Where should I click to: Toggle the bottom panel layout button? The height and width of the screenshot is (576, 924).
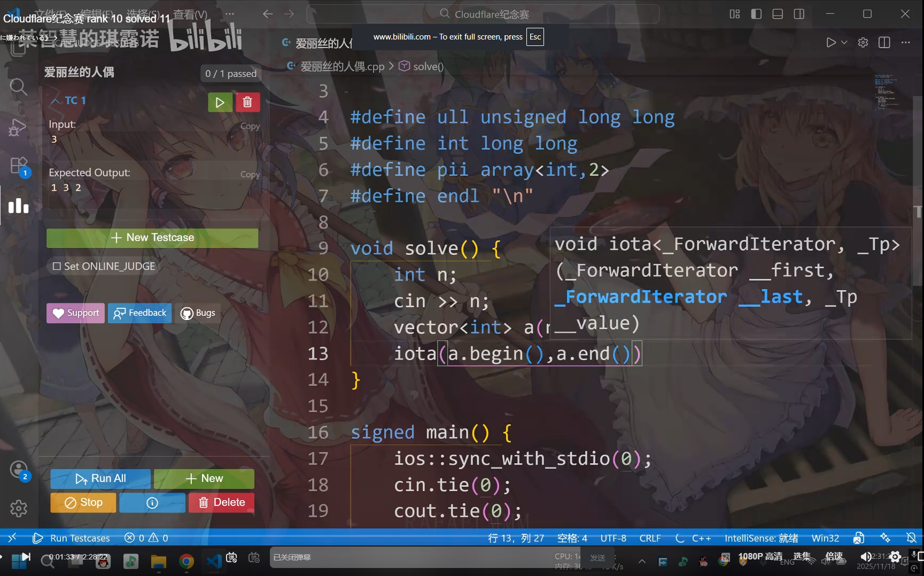coord(778,14)
